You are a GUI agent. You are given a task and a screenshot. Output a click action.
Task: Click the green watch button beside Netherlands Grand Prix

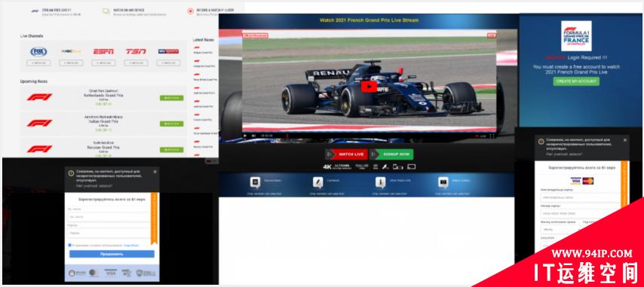coord(172,98)
